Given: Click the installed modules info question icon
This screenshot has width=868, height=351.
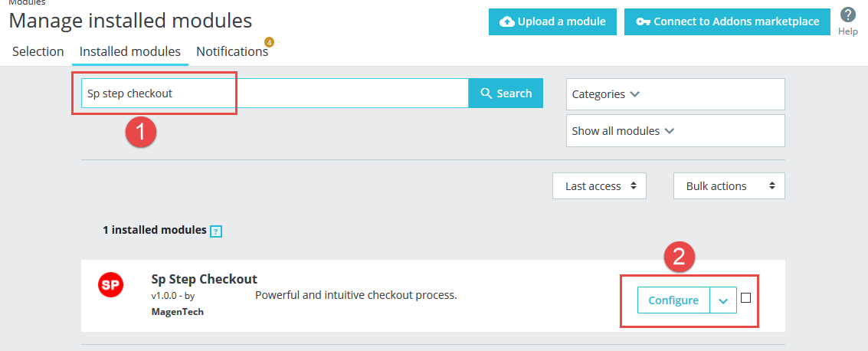Looking at the screenshot, I should click(216, 231).
